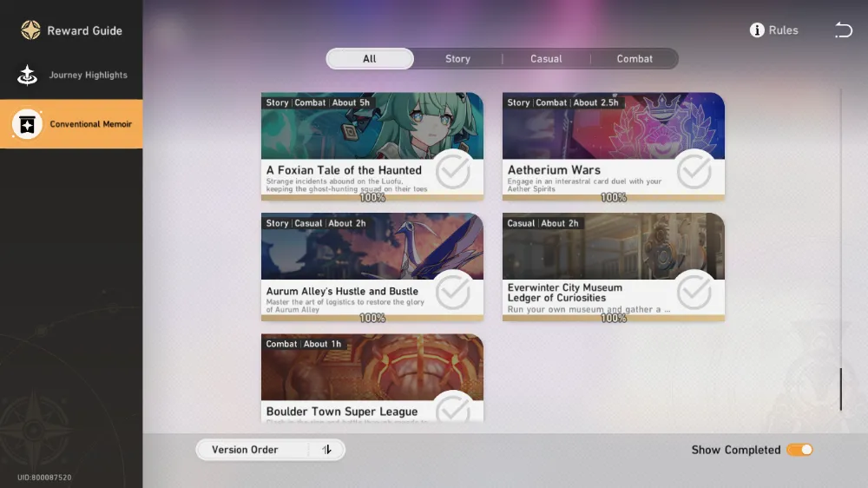Click the Everwinter City Museum 100% progress bar
Image resolution: width=868 pixels, height=488 pixels.
[614, 318]
